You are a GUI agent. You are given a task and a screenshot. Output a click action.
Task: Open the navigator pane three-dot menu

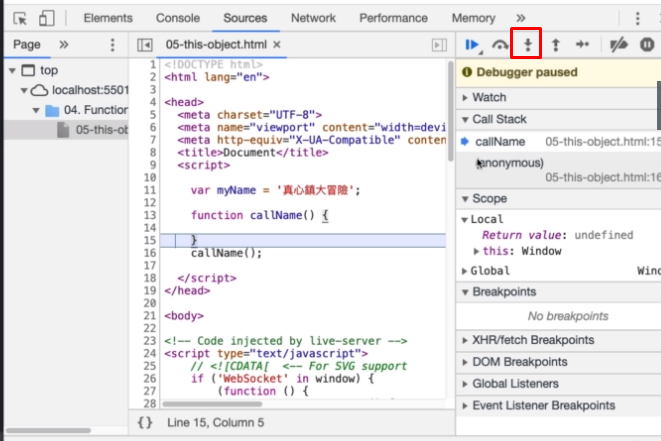112,45
